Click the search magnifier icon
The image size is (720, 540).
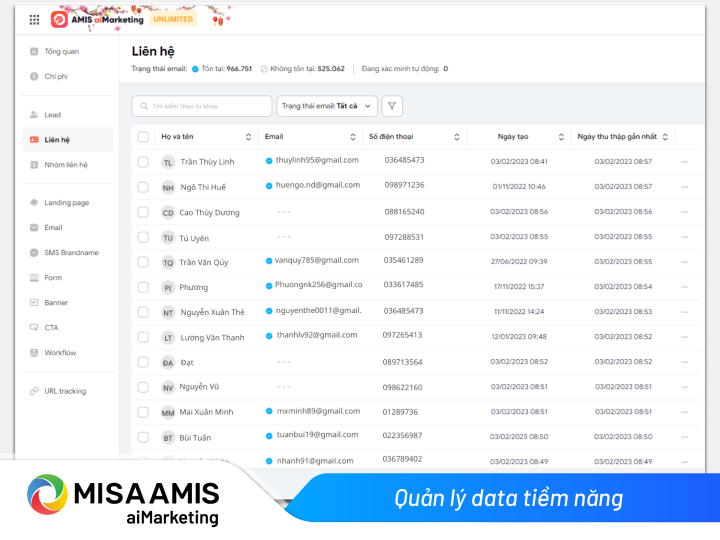point(144,106)
